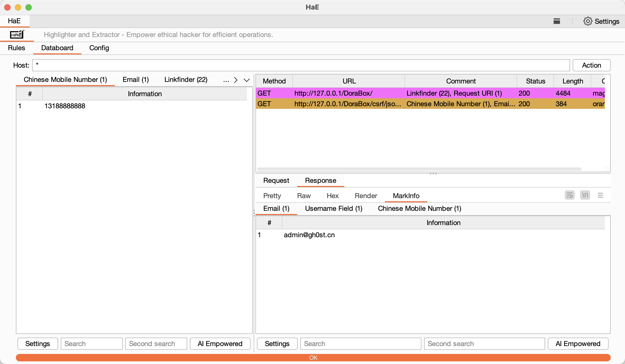Image resolution: width=625 pixels, height=364 pixels.
Task: Click the Settings gear icon
Action: tap(587, 21)
